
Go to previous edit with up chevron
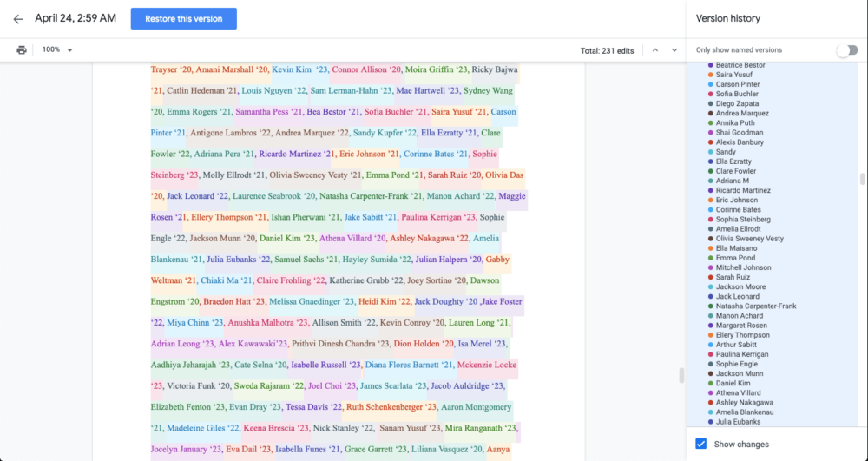tap(655, 50)
